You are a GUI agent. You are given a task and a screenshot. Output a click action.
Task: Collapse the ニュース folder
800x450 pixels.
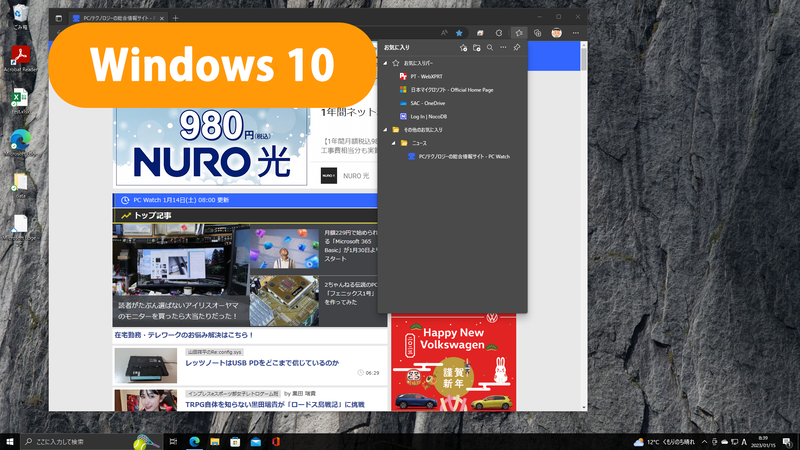click(393, 143)
